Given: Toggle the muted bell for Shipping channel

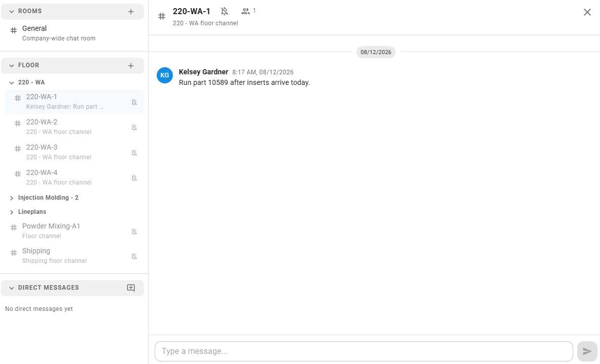Looking at the screenshot, I should 134,256.
